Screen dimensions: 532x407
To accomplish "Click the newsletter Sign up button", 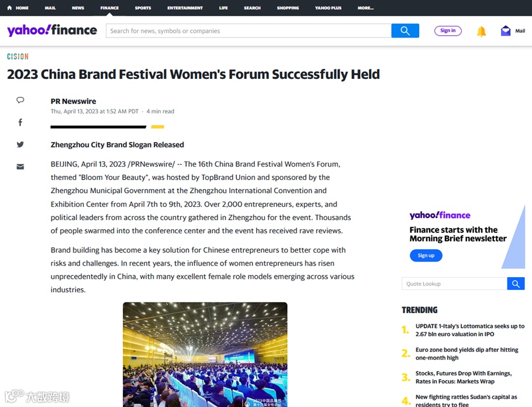I will tap(426, 256).
